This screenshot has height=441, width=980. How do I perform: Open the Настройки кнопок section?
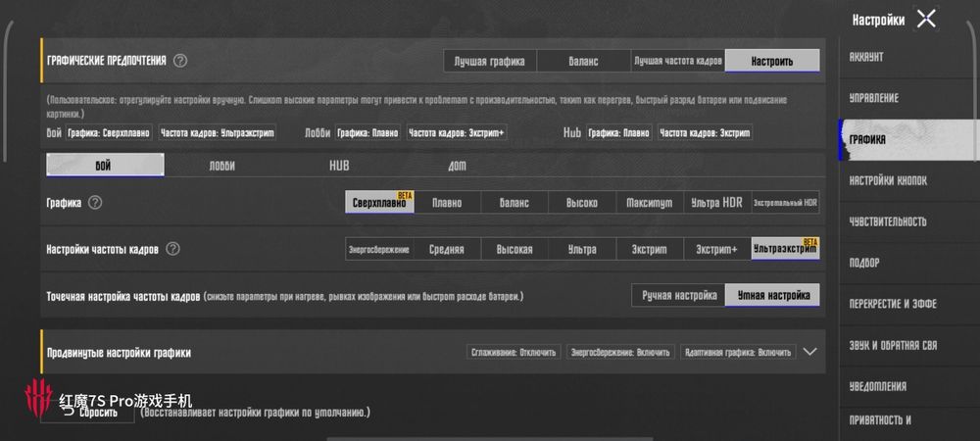tap(908, 180)
